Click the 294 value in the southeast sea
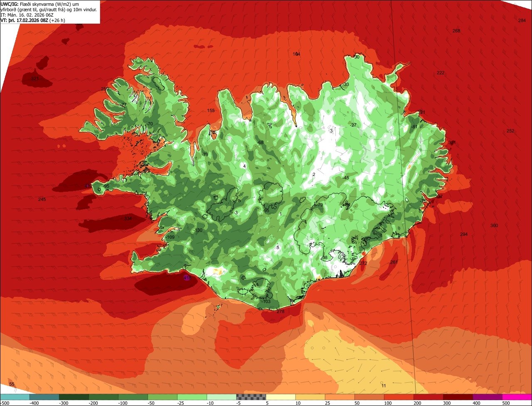The width and height of the screenshot is (532, 406). point(464,234)
